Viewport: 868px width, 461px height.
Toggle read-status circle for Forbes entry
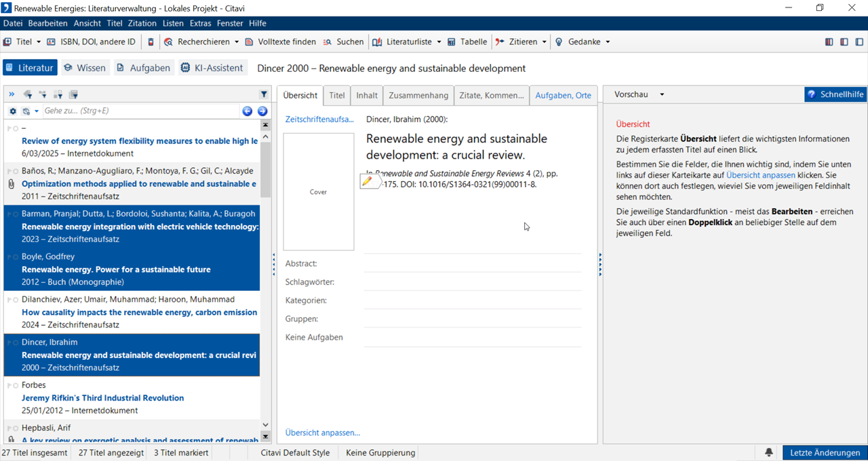(x=16, y=385)
